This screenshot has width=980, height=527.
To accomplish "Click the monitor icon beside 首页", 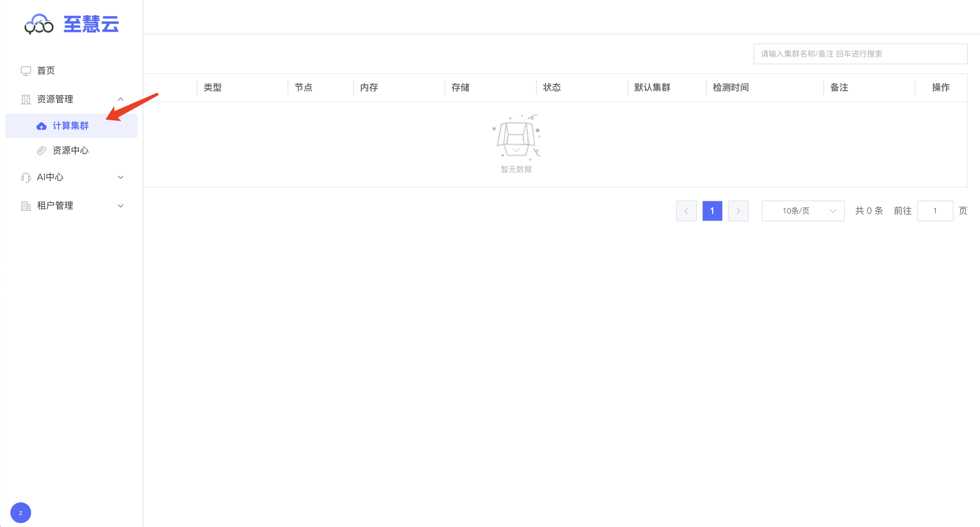I will [26, 71].
